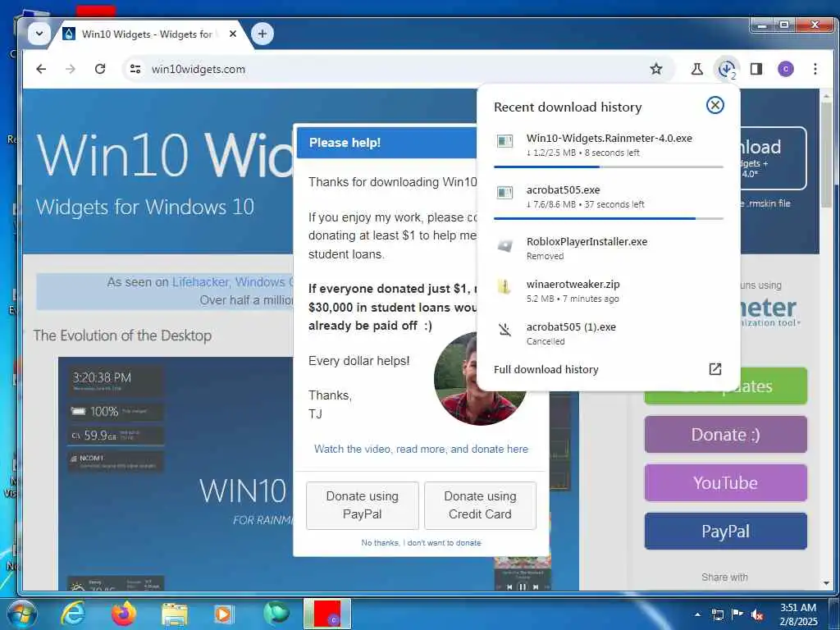Bookmark this page with the star icon
840x630 pixels.
pyautogui.click(x=655, y=69)
